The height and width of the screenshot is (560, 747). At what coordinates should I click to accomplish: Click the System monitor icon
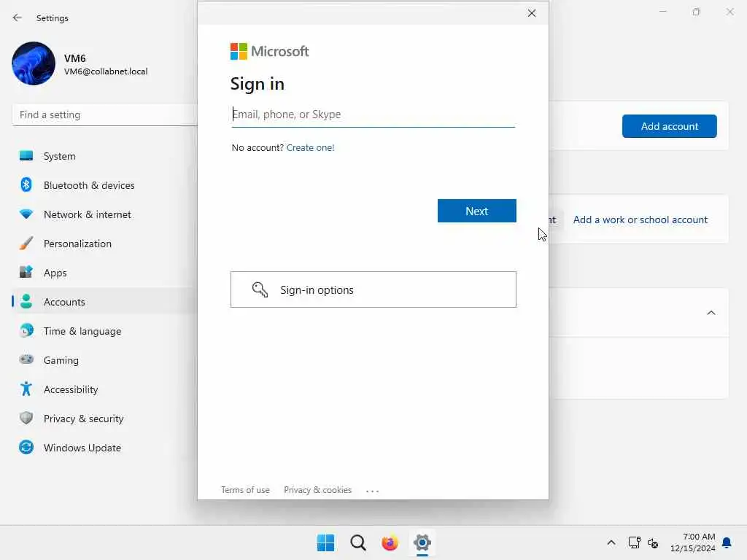pos(26,156)
